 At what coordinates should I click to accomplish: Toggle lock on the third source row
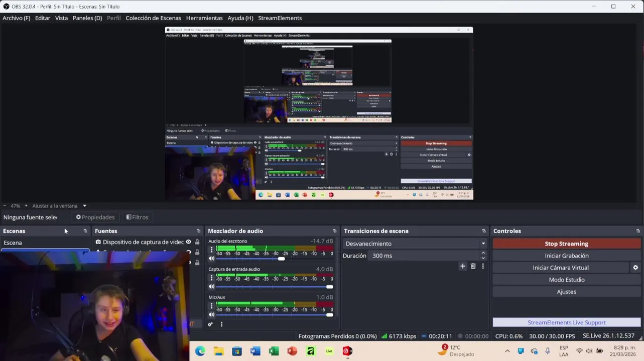tap(197, 263)
